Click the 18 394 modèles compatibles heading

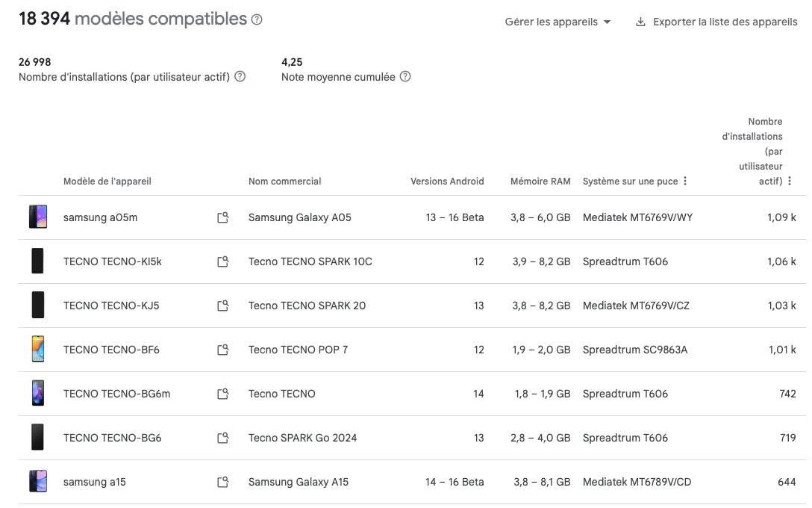(x=133, y=19)
